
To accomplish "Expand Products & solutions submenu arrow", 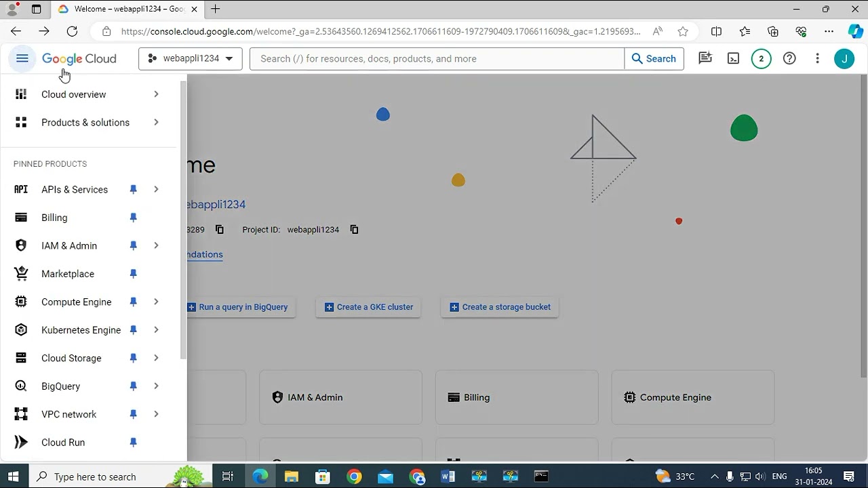I will tap(156, 123).
